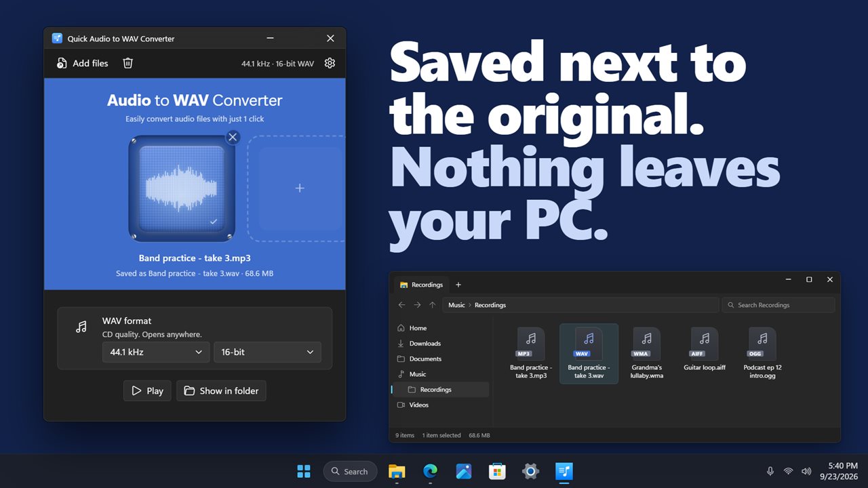Click Music in the Explorer breadcrumb

[x=457, y=305]
